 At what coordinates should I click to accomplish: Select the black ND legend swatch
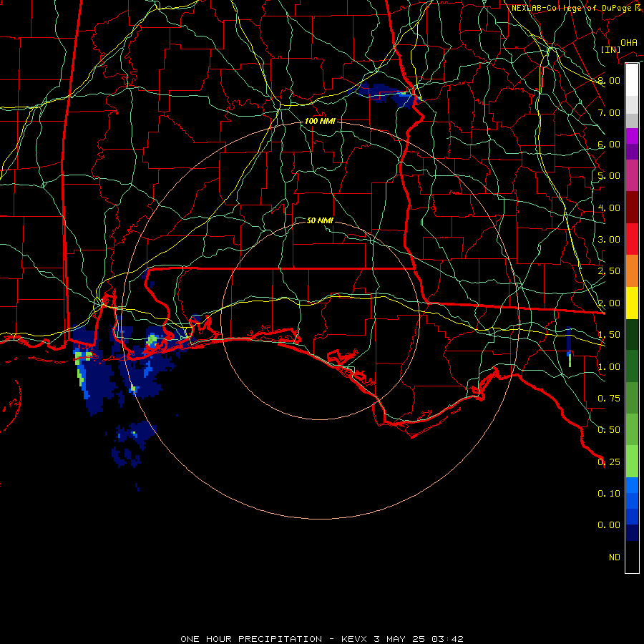(632, 557)
